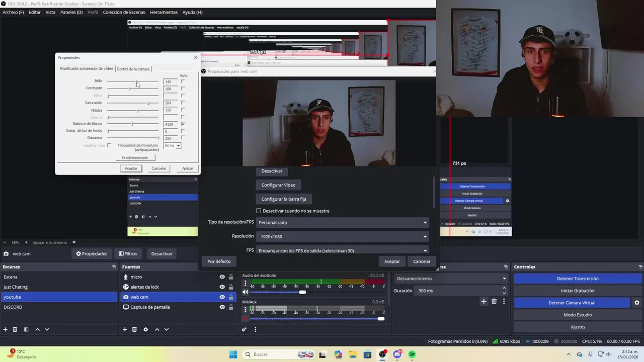Show hidden system tray icons chevron

(x=569, y=354)
